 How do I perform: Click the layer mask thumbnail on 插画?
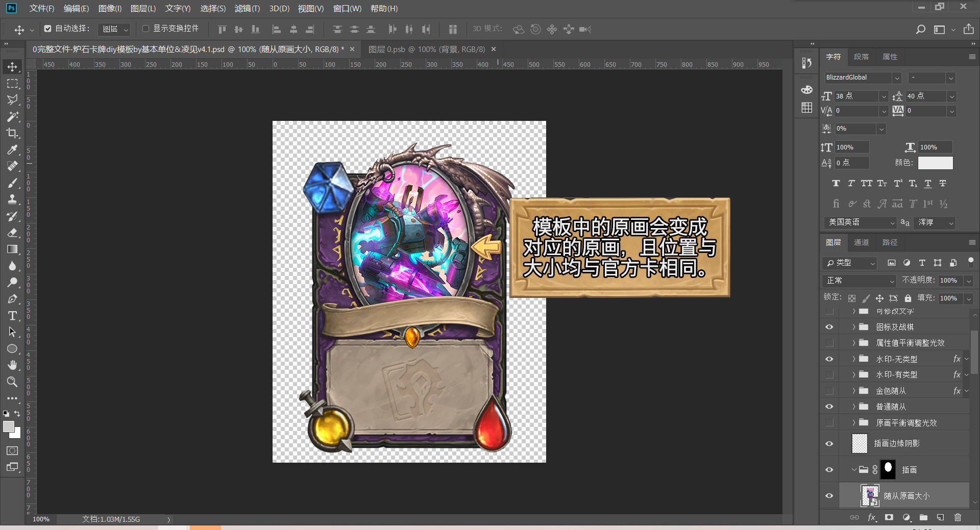click(888, 469)
